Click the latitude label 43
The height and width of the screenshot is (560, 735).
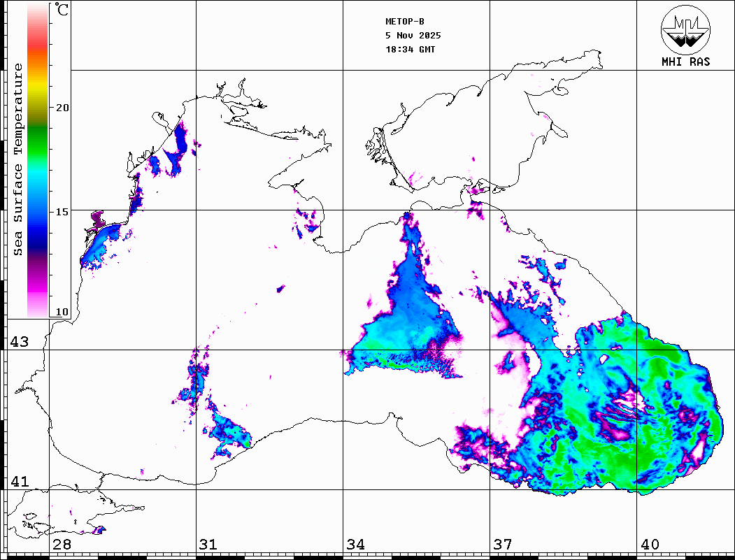click(18, 342)
